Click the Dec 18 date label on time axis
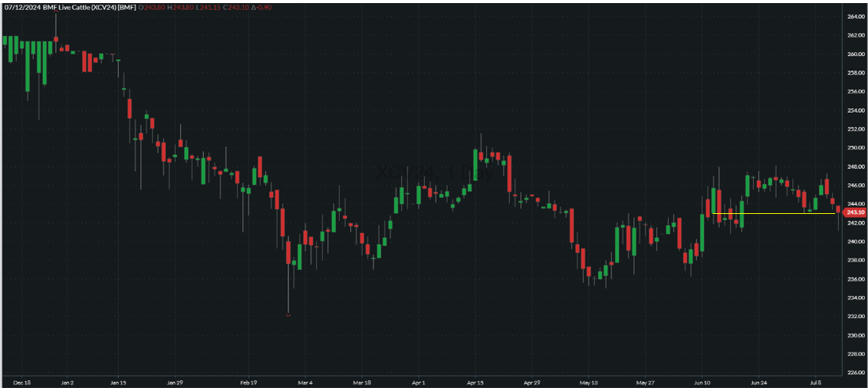The height and width of the screenshot is (388, 868). pos(22,382)
